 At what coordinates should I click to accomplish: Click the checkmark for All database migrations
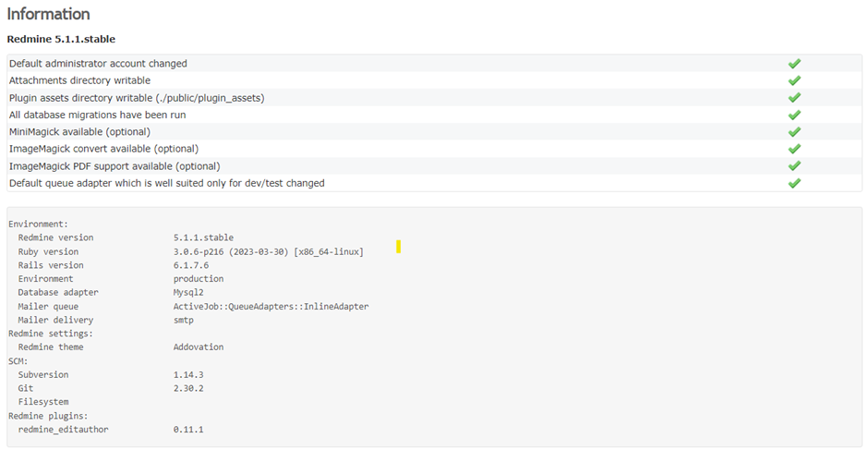(x=794, y=115)
